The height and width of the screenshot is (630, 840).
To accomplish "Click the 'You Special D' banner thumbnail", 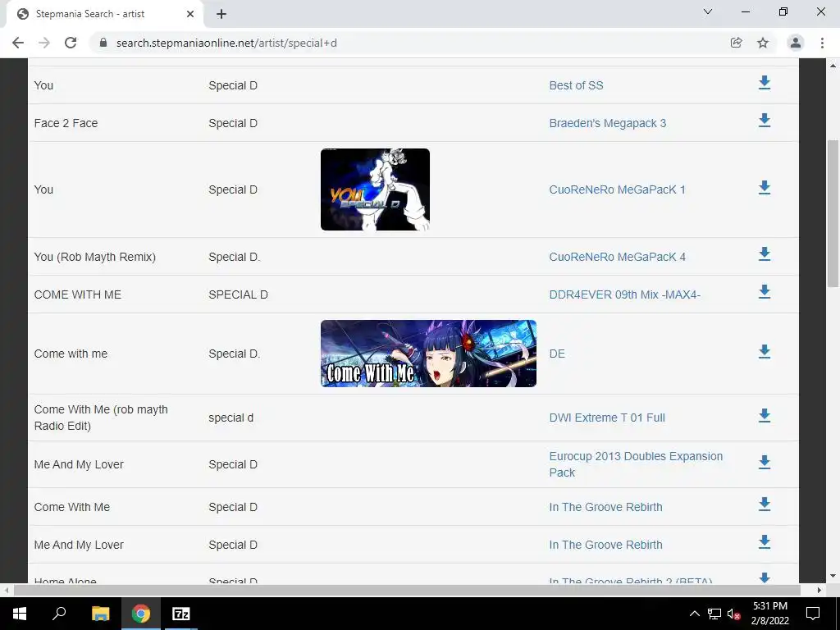I will coord(375,189).
